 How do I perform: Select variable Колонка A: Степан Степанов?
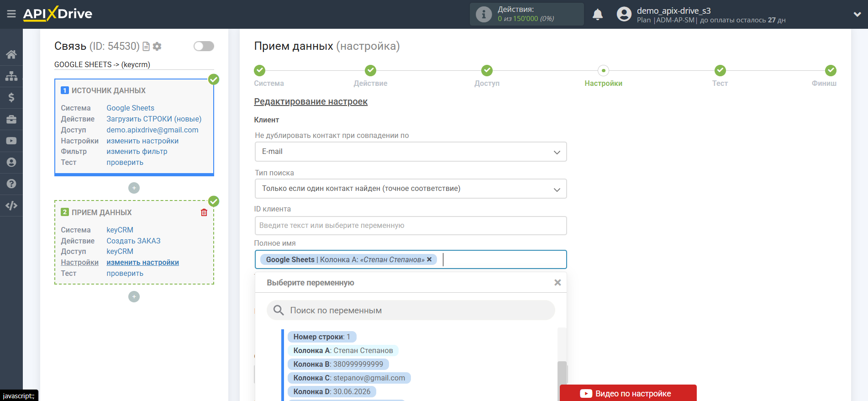click(x=343, y=351)
